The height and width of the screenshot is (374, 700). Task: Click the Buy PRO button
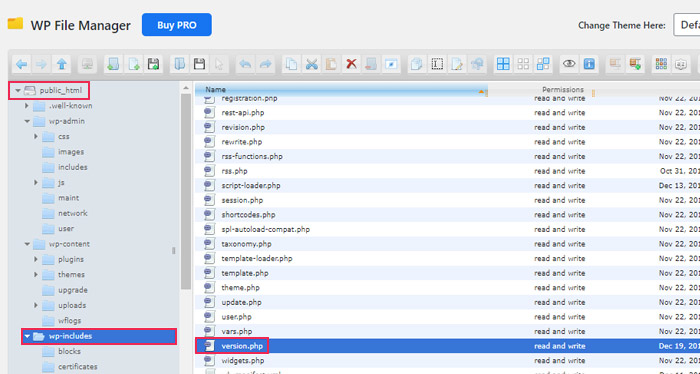click(x=177, y=25)
